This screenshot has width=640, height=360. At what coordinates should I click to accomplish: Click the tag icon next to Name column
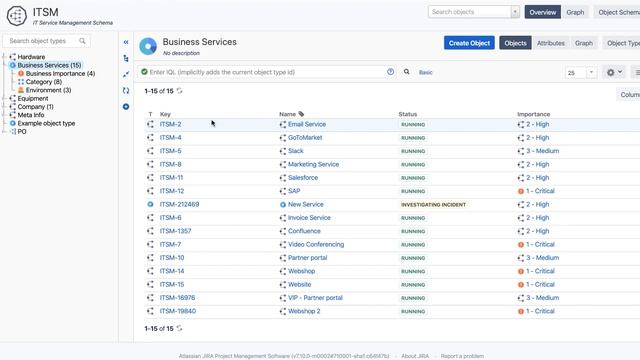point(301,114)
